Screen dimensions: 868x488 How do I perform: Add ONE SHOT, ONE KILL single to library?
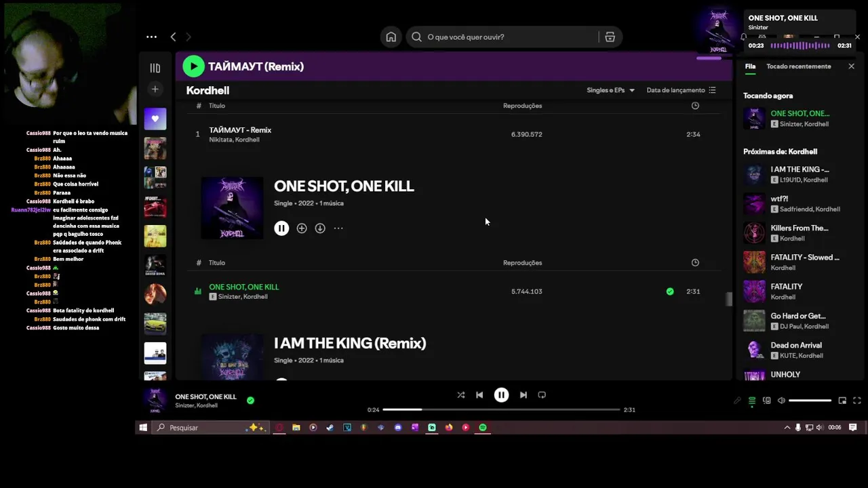pos(302,228)
